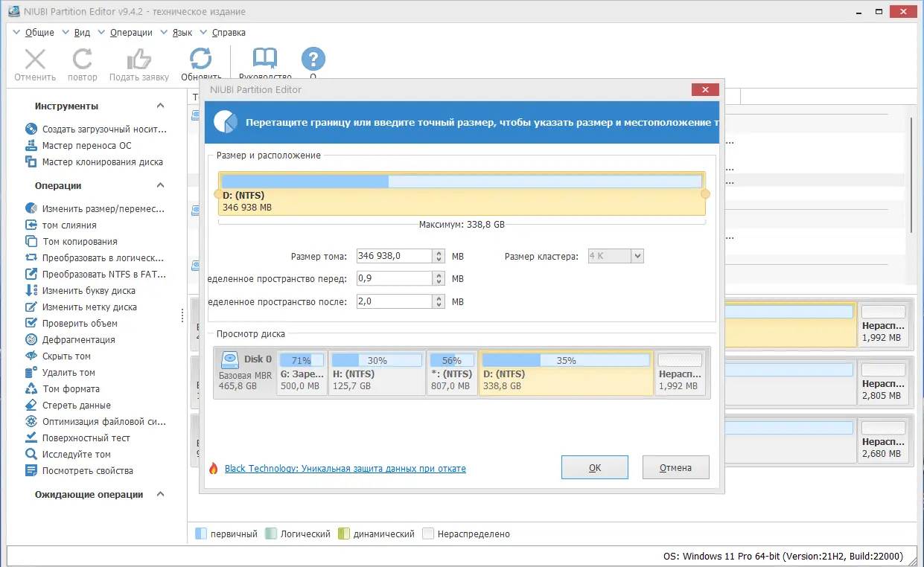
Task: Close the NIUBI Partition Editor dialog
Action: tap(705, 90)
